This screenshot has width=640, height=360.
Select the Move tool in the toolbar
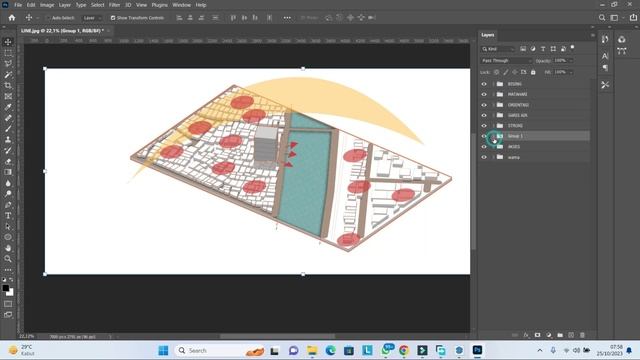pos(8,42)
